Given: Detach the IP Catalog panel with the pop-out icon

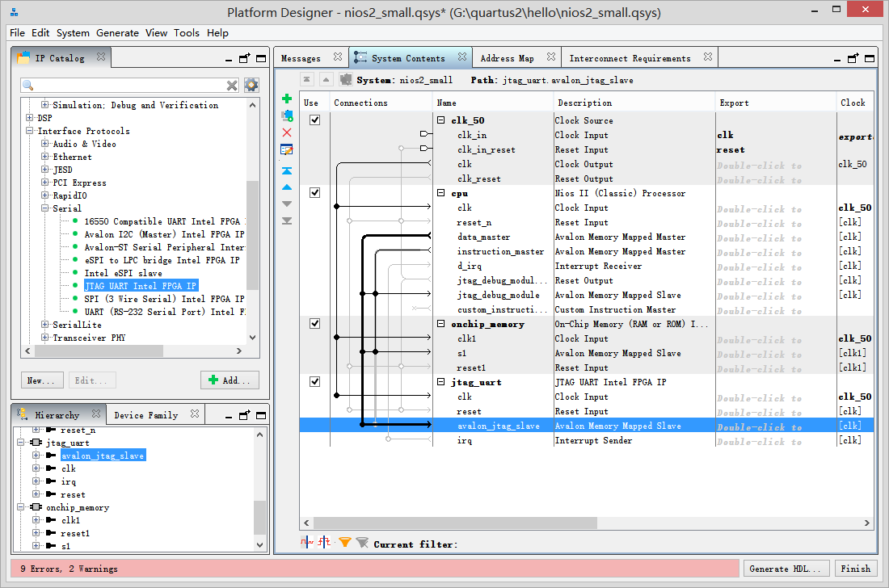Looking at the screenshot, I should 244,58.
